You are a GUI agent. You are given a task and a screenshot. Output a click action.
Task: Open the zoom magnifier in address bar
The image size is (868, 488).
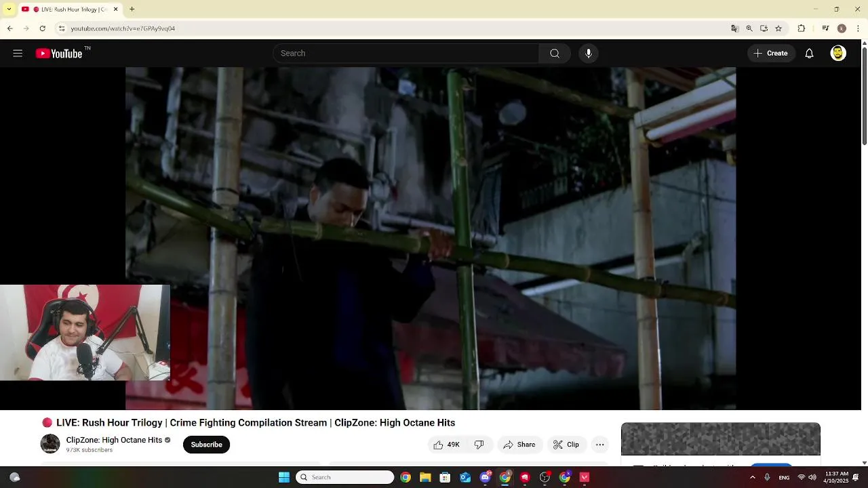(x=749, y=28)
